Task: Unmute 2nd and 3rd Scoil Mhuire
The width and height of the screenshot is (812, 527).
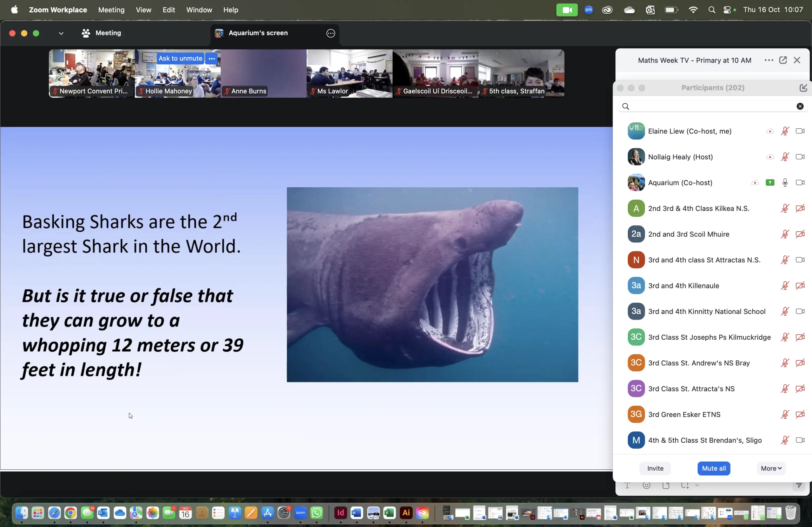Action: click(785, 234)
